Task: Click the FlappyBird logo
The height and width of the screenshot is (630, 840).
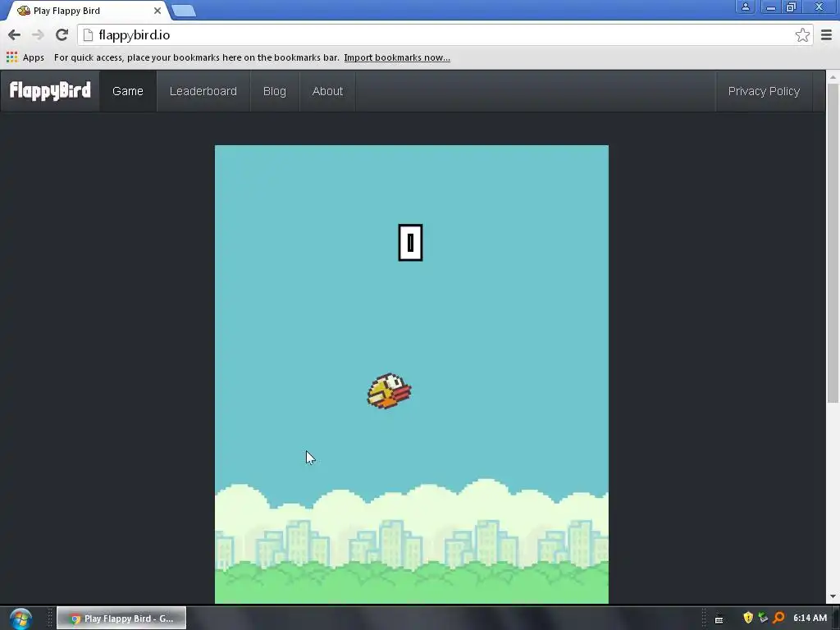Action: tap(50, 90)
